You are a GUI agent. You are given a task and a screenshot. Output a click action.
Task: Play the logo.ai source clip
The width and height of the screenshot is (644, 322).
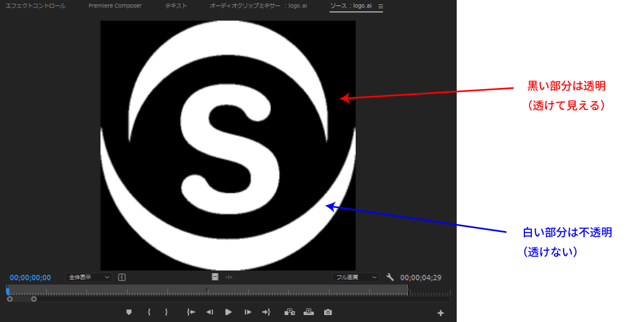point(229,312)
